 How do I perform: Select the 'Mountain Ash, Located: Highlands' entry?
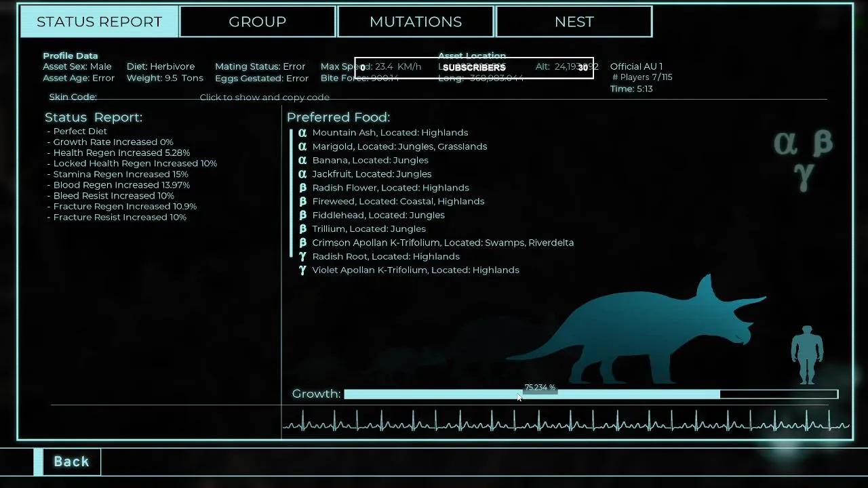tap(390, 133)
